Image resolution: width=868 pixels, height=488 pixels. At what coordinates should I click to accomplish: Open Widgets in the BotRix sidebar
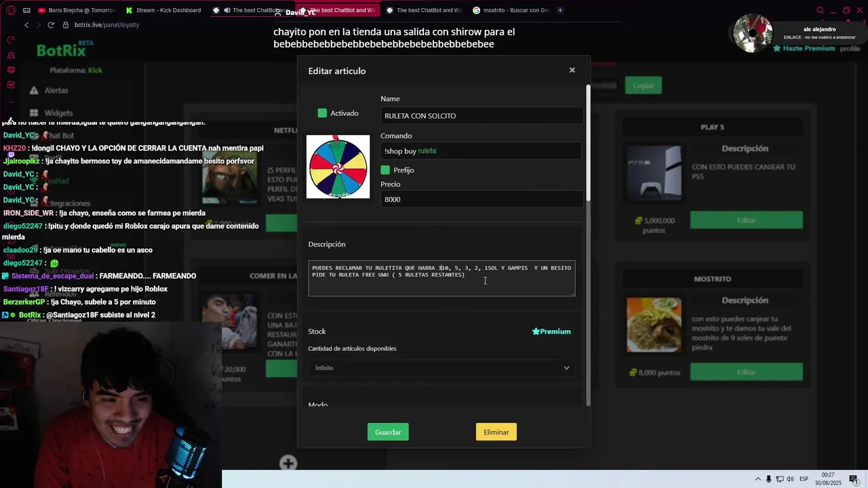pyautogui.click(x=58, y=113)
